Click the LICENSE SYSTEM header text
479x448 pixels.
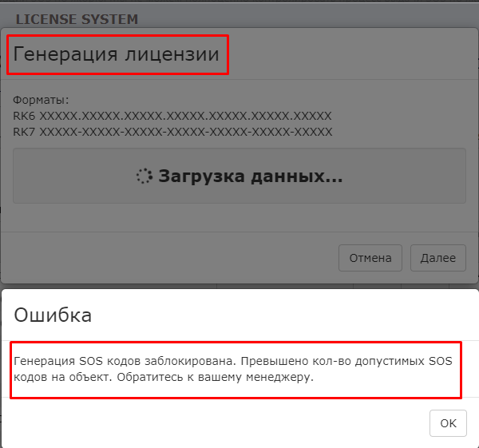[x=77, y=19]
